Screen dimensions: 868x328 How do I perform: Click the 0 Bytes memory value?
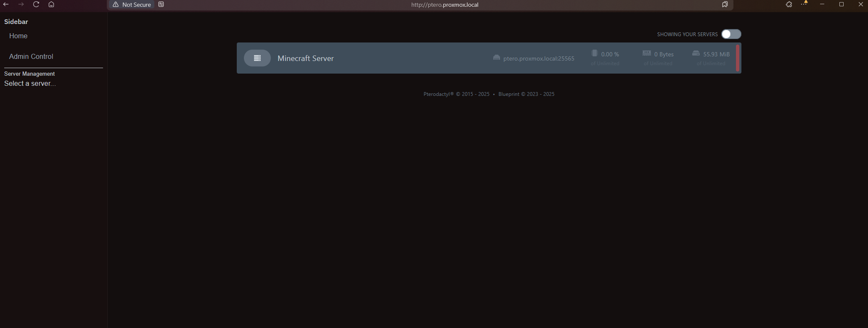click(664, 54)
